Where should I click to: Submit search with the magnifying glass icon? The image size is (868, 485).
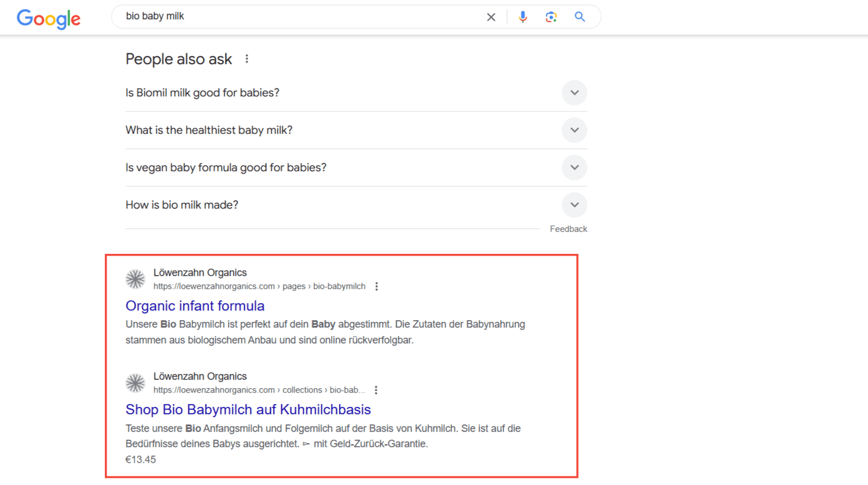(x=580, y=17)
